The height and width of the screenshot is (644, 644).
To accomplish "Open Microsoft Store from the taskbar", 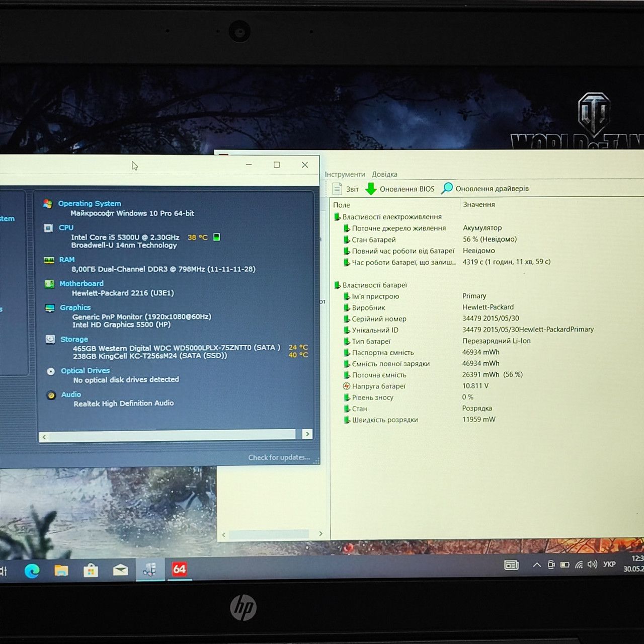I will [91, 570].
